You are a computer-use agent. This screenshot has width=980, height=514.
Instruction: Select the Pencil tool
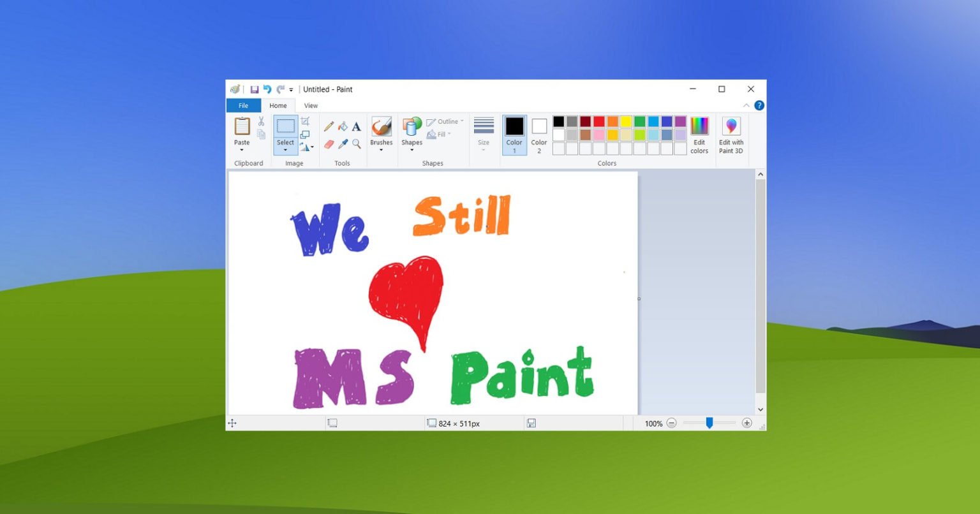(x=329, y=126)
